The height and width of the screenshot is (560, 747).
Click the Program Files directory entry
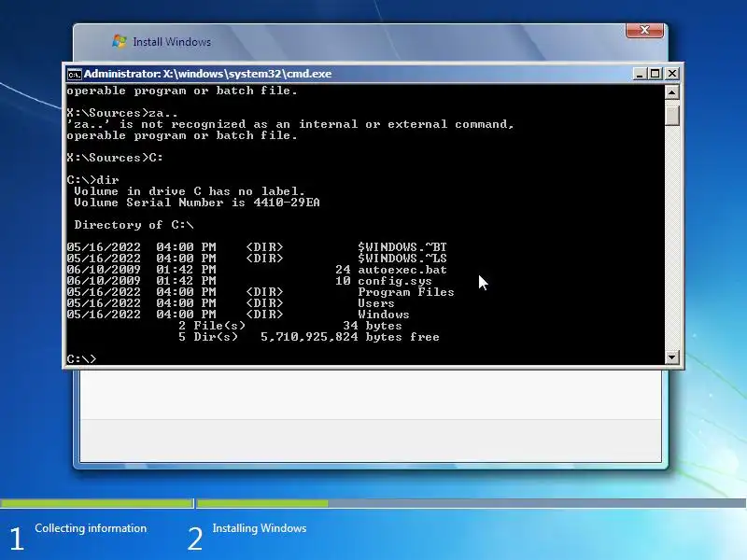click(406, 292)
